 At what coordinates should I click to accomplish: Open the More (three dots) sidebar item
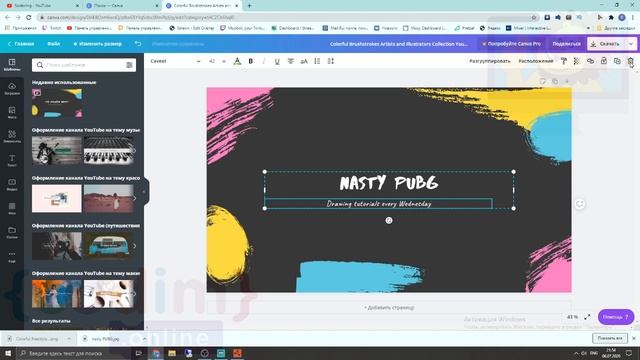point(12,256)
